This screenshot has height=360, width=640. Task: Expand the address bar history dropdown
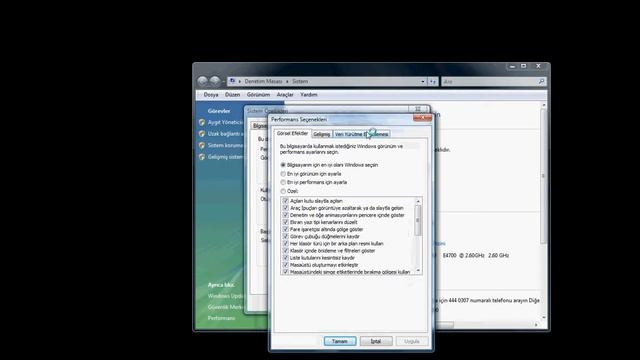[423, 82]
